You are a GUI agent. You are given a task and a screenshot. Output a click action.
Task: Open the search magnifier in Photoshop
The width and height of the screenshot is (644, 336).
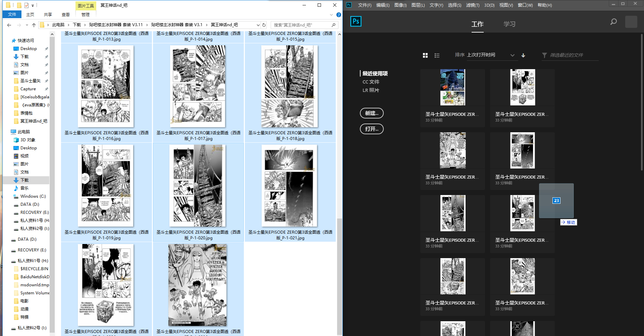pos(613,22)
